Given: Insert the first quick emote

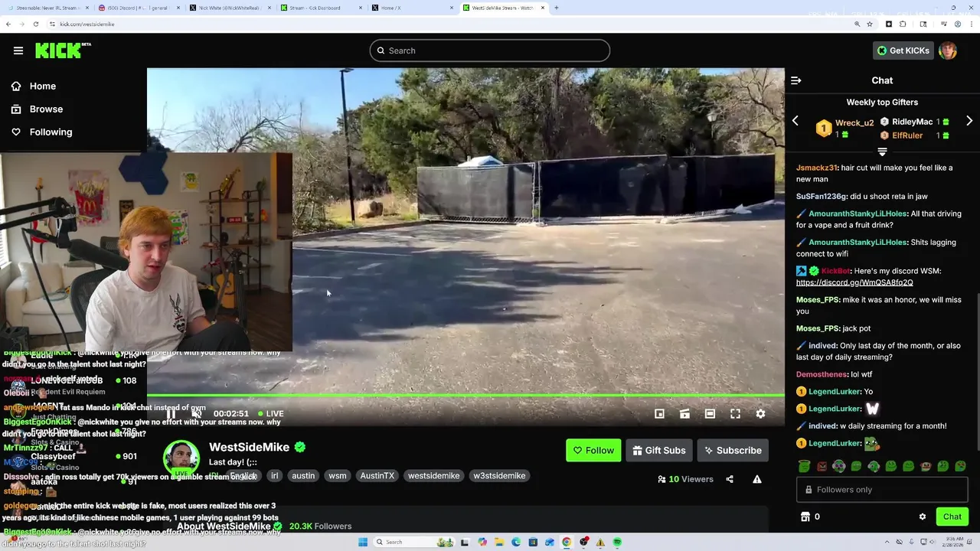Looking at the screenshot, I should tap(804, 466).
